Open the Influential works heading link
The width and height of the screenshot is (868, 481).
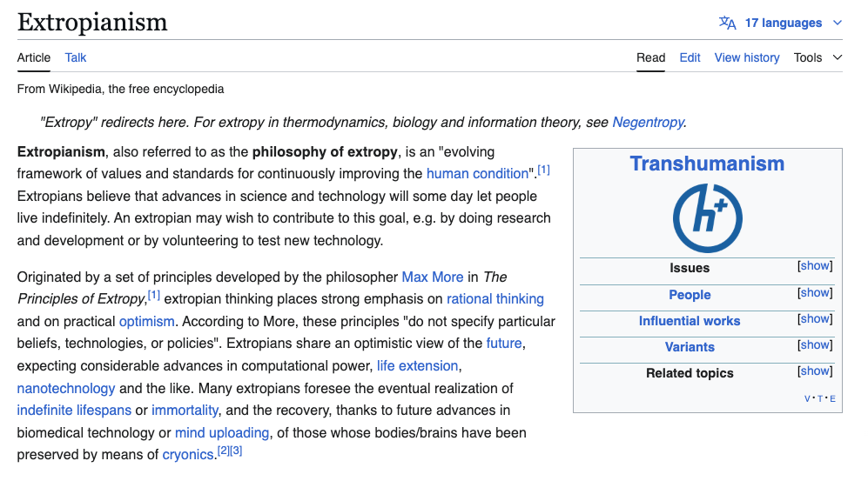690,321
